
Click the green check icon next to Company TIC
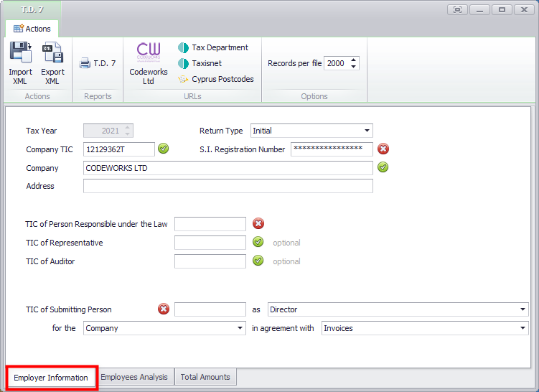(164, 149)
